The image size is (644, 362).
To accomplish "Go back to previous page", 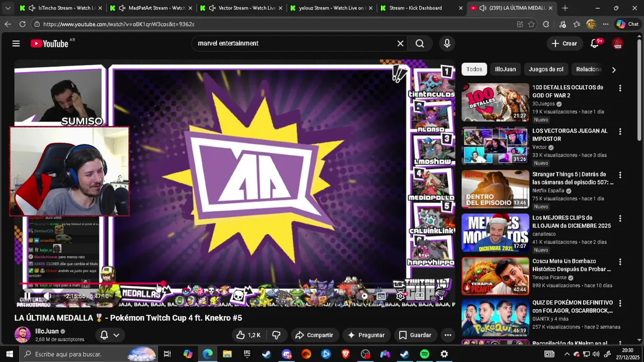I will [8, 24].
